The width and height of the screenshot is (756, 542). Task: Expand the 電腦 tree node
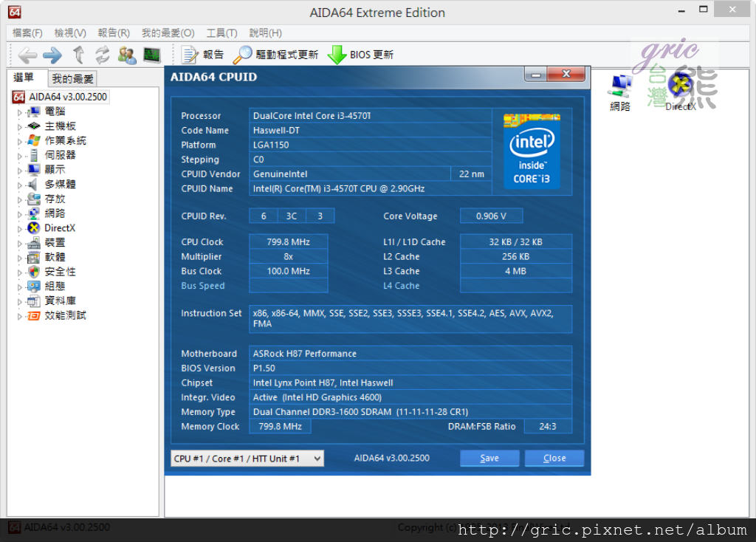point(20,112)
